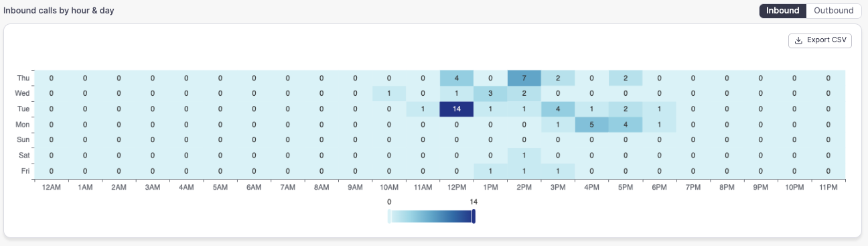Viewport: 868px width, 246px height.
Task: Select the Saturday 2PM cell showing 1
Action: click(524, 154)
